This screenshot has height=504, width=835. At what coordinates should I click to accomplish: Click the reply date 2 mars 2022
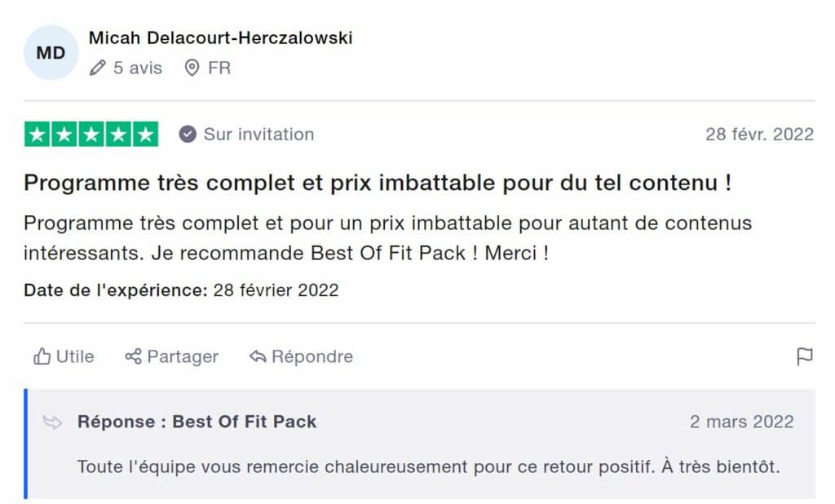click(x=741, y=422)
